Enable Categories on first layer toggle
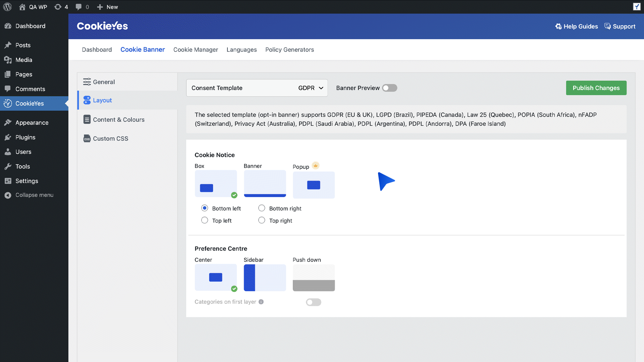644x362 pixels. tap(313, 302)
